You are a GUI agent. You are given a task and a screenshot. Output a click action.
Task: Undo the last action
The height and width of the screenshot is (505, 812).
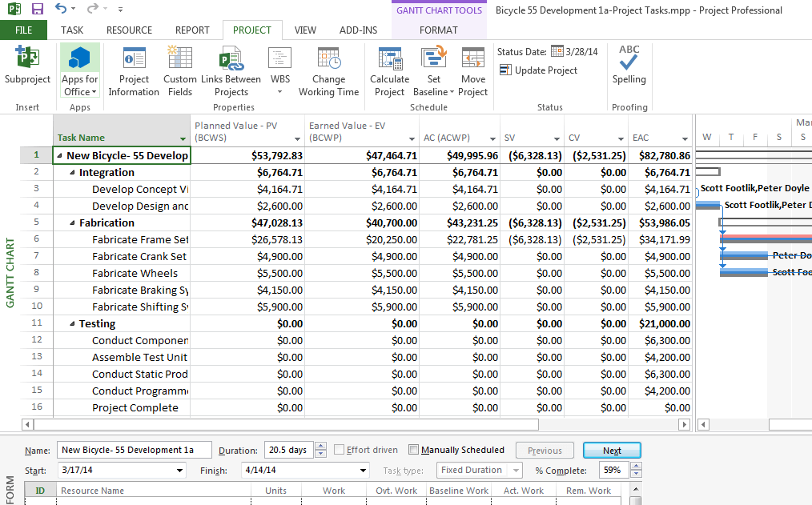click(61, 8)
